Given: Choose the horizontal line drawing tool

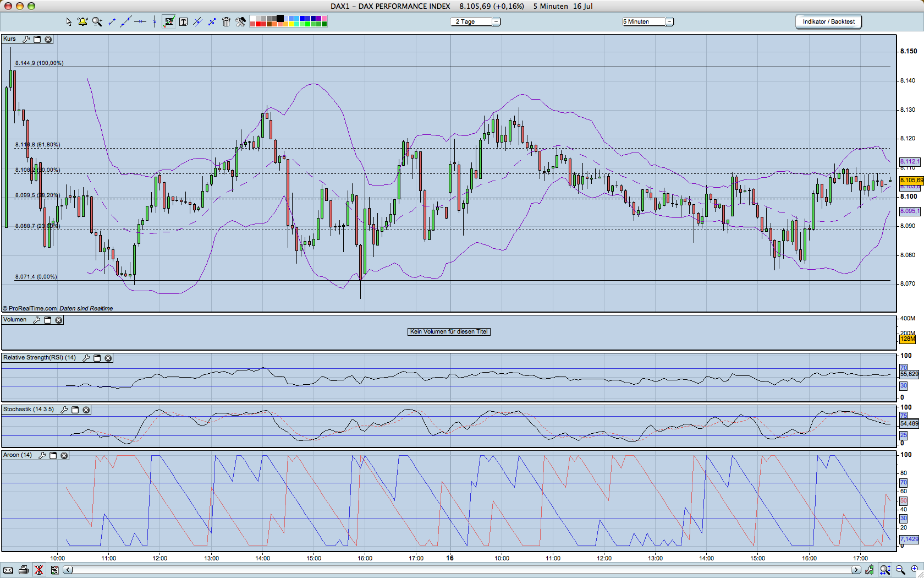Looking at the screenshot, I should pos(140,22).
